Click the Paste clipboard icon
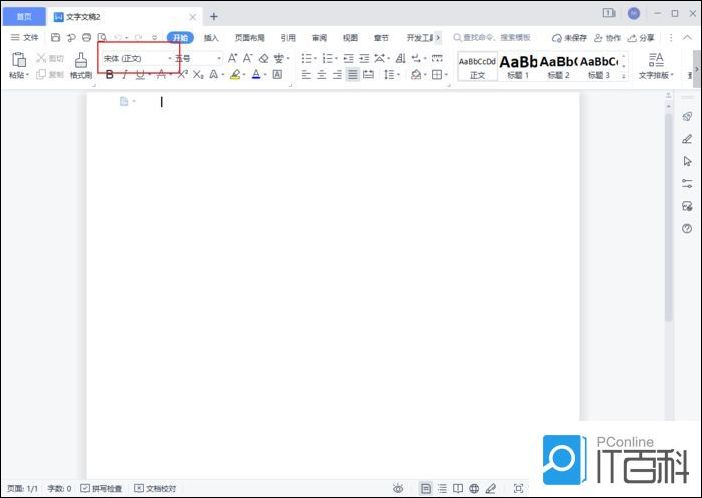 tap(19, 59)
